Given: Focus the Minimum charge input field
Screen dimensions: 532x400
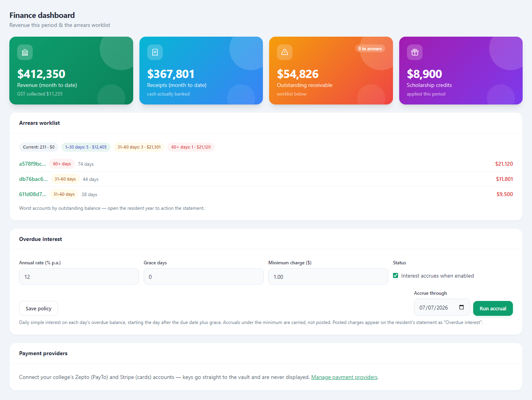Looking at the screenshot, I should 328,276.
